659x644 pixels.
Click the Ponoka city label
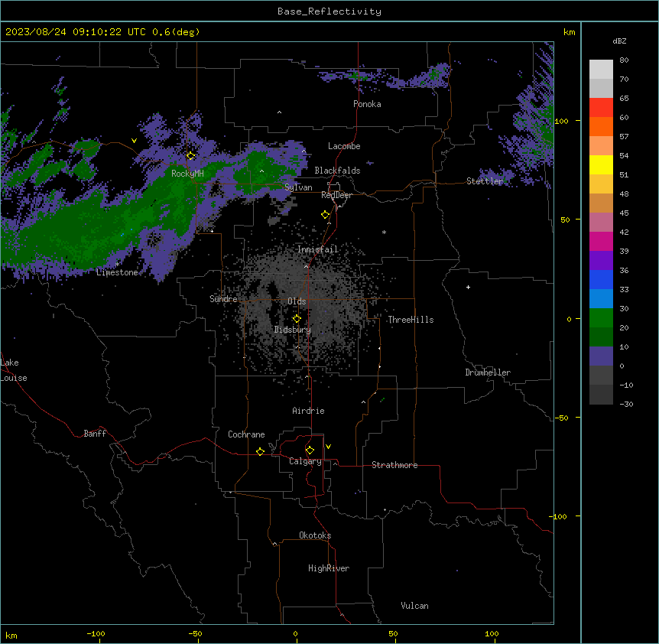pyautogui.click(x=367, y=104)
